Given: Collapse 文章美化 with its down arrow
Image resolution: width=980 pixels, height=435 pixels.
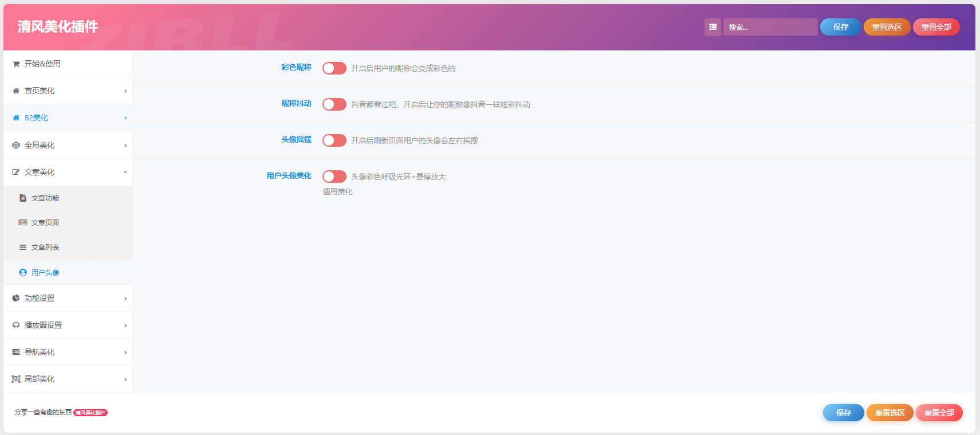Looking at the screenshot, I should tap(125, 172).
